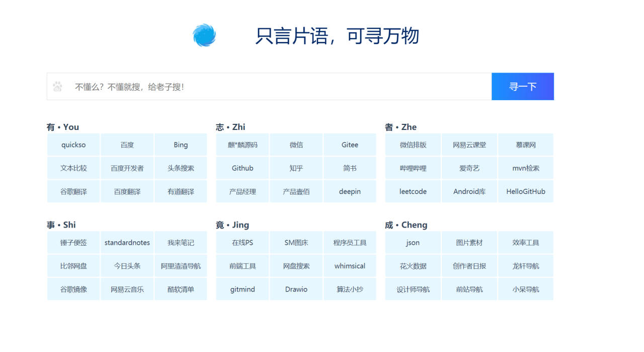Open the Bing link

(181, 145)
